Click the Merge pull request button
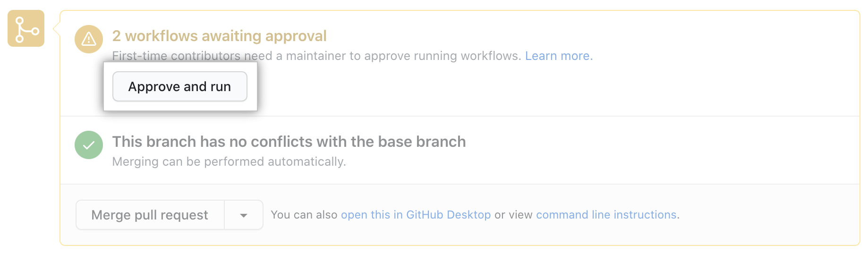 (150, 215)
